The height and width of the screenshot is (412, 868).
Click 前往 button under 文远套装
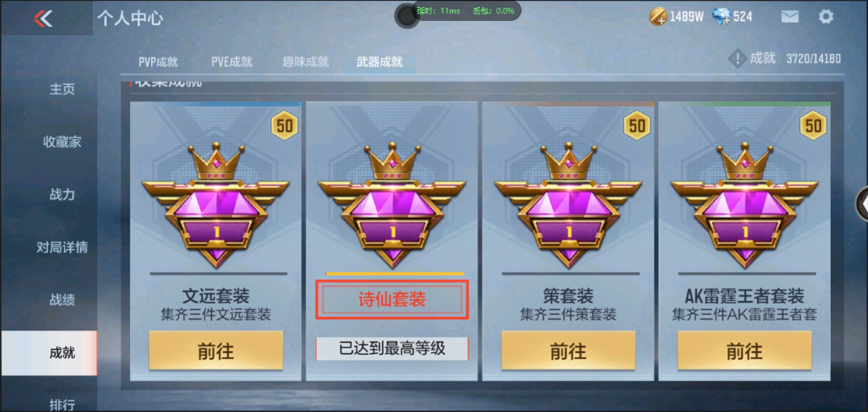click(x=216, y=350)
